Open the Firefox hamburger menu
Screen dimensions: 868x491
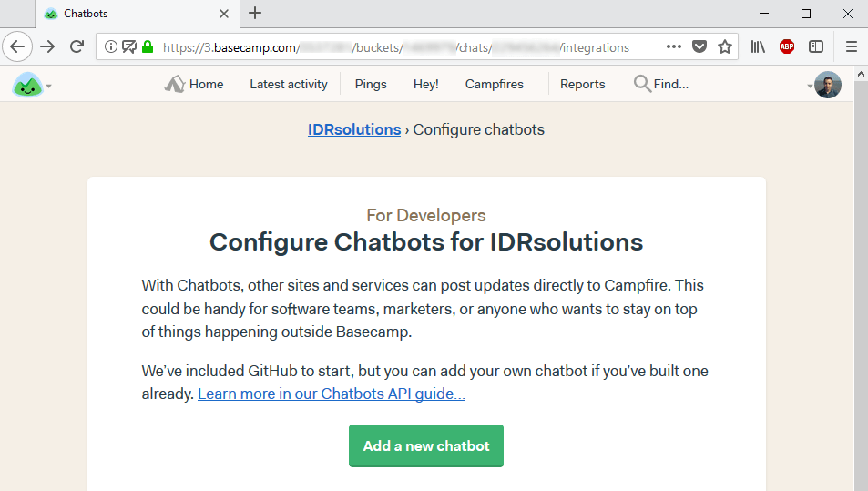click(852, 47)
